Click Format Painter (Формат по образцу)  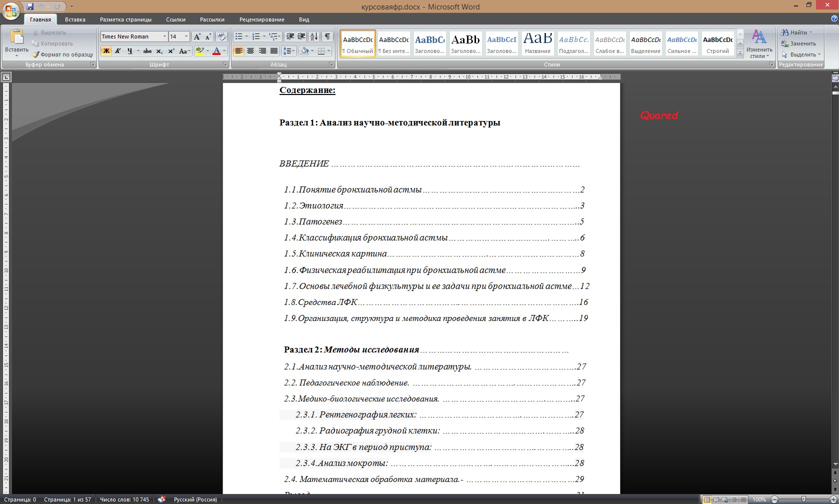click(63, 54)
